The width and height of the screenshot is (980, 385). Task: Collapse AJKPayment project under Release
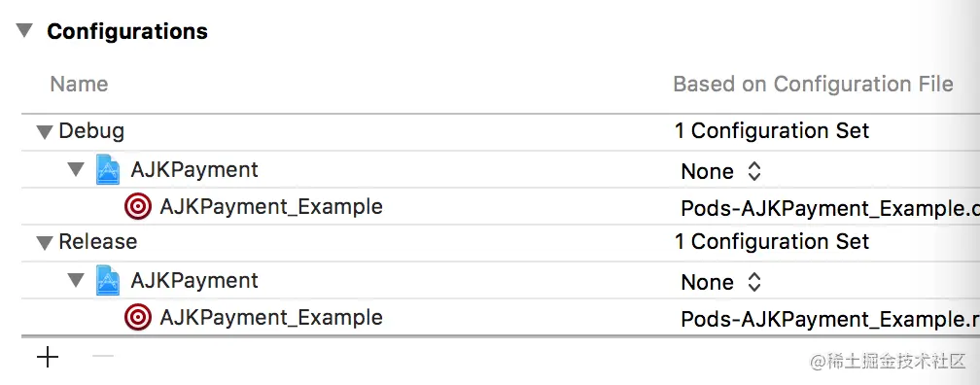[76, 280]
